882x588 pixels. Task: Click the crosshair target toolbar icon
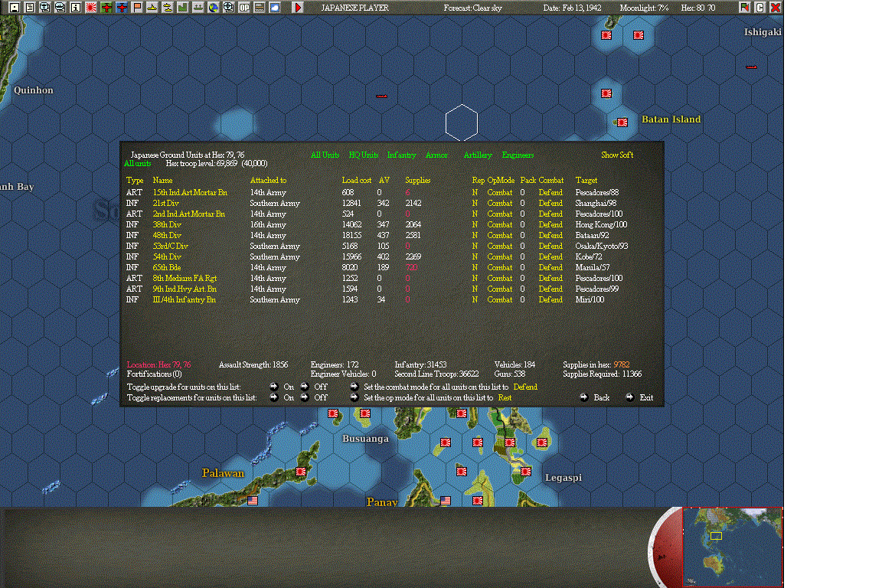point(228,8)
